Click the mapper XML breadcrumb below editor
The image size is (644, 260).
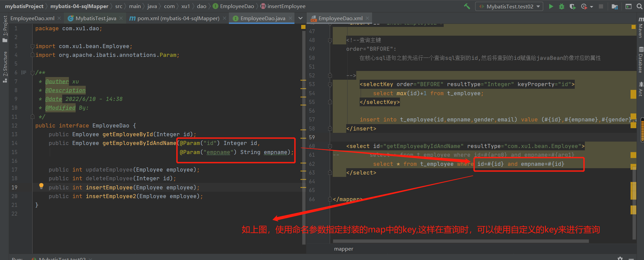point(344,249)
